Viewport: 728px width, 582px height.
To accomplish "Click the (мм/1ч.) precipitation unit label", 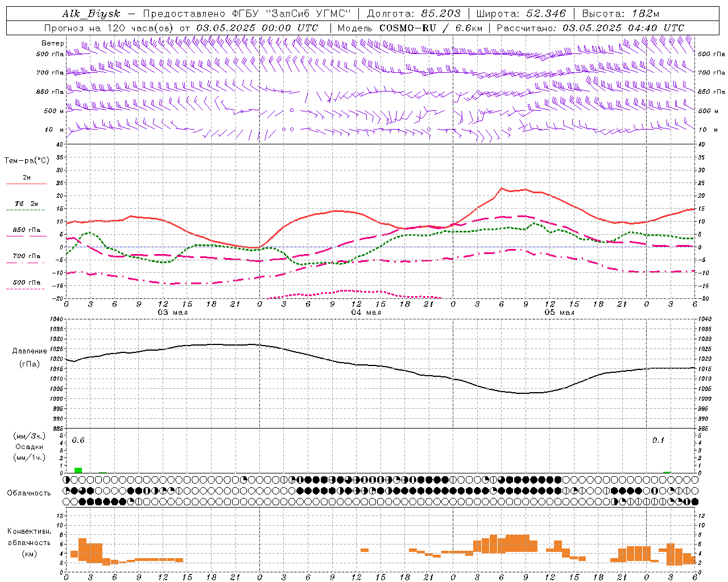I will coord(30,458).
